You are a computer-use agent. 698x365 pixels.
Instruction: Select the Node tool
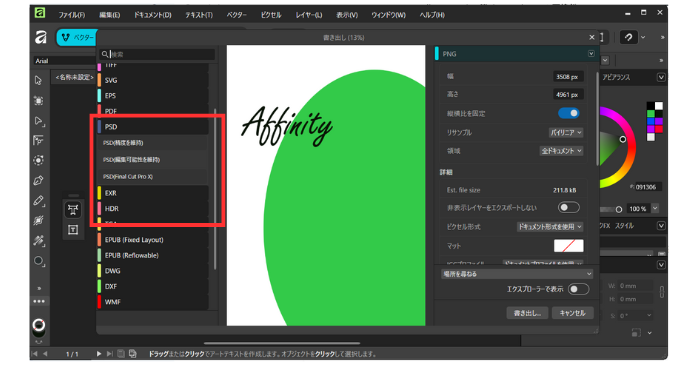coord(38,121)
